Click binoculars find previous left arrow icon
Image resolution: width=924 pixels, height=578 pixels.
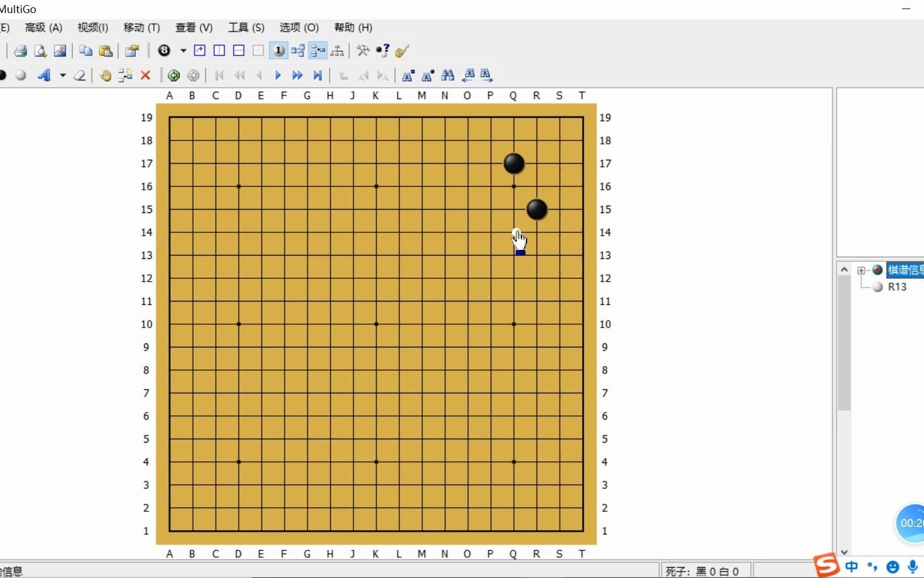coord(468,75)
